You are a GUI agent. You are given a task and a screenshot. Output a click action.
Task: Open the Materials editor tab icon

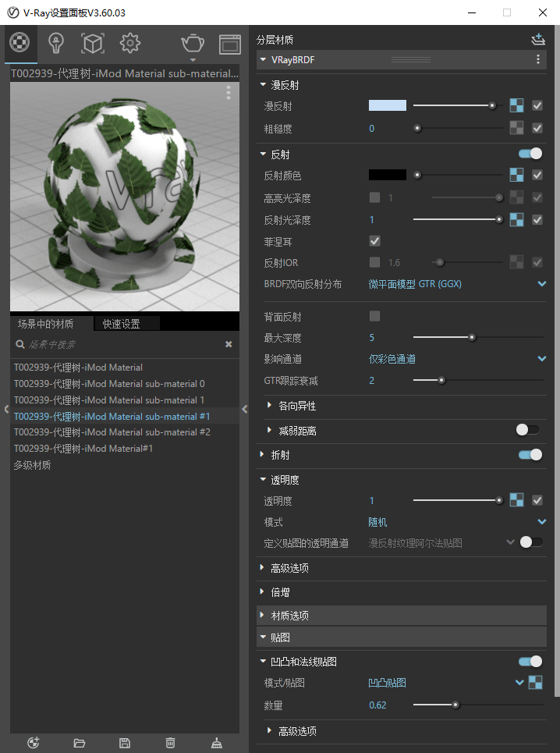(x=19, y=43)
